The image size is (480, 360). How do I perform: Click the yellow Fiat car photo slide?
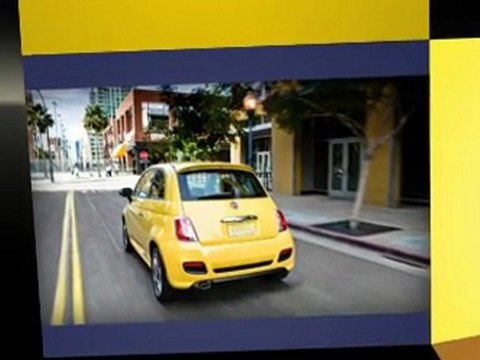coord(228,202)
